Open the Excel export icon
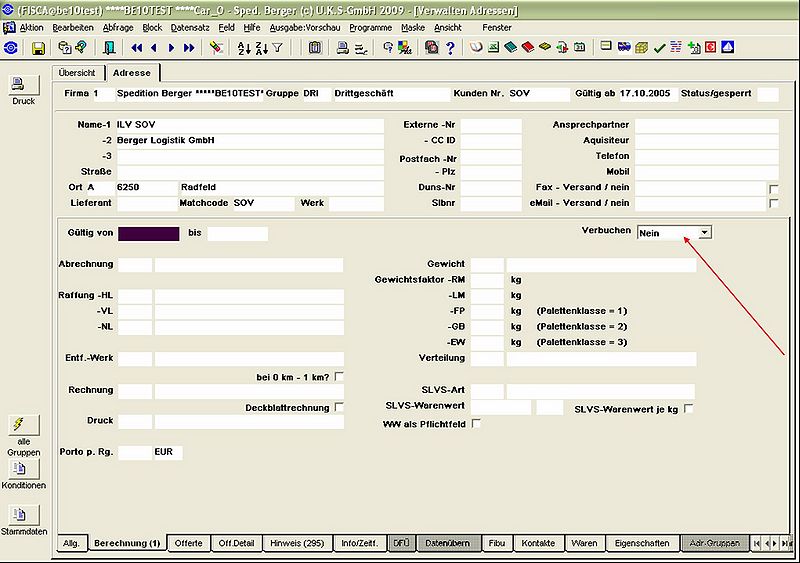Screen dimensions: 800x563 493,47
